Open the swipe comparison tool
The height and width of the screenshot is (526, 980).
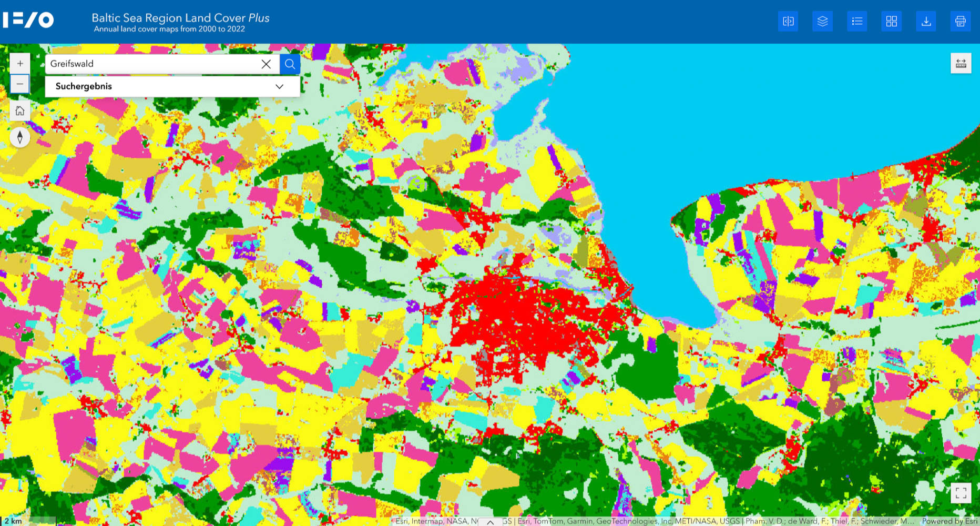[x=788, y=21]
